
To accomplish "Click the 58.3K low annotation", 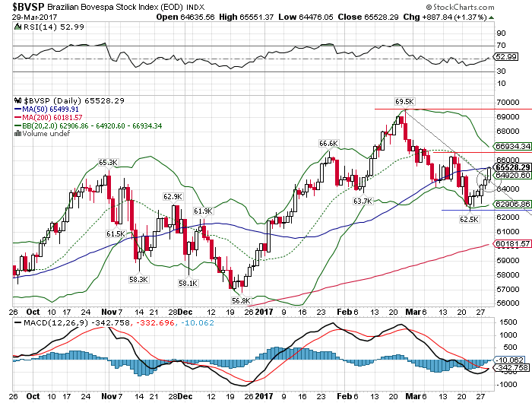I will click(138, 279).
